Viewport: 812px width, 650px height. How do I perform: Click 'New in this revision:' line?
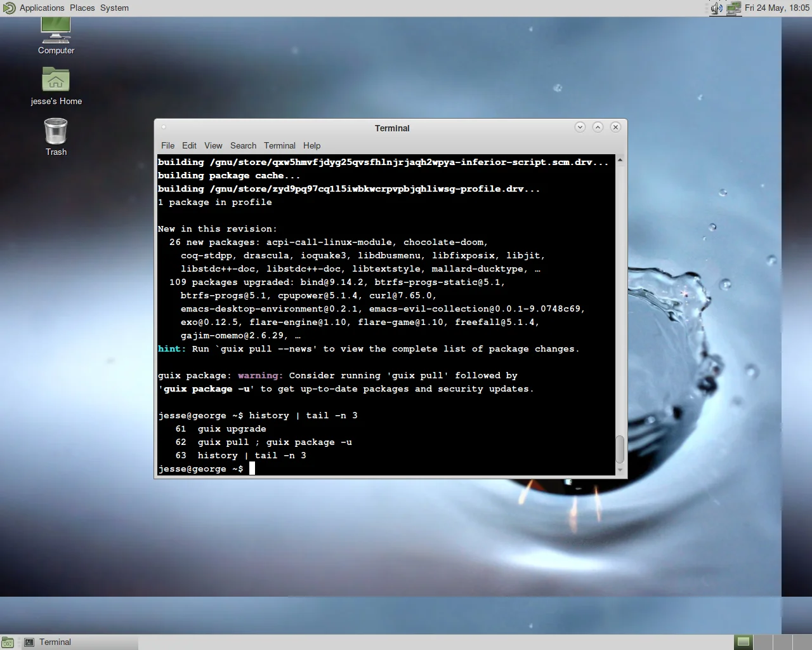218,229
